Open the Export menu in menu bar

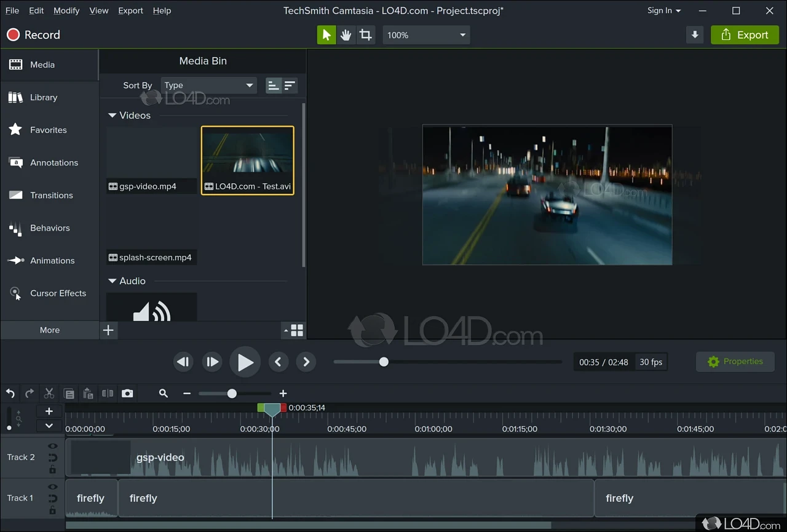coord(130,10)
